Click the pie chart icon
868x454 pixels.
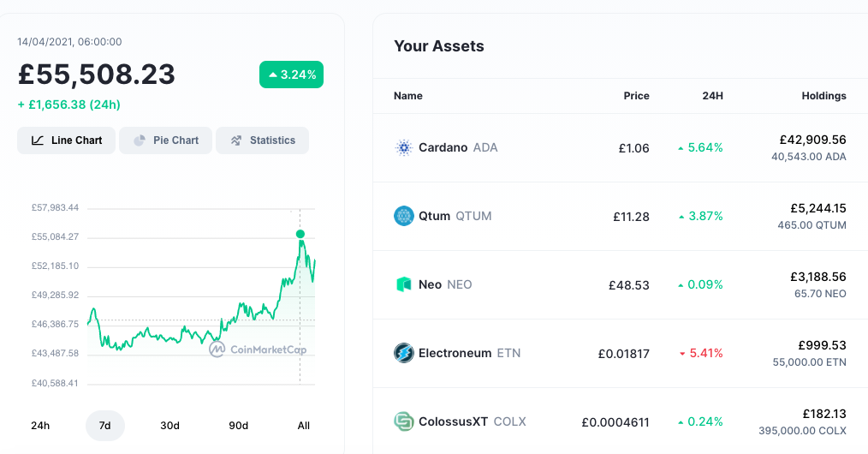click(140, 140)
